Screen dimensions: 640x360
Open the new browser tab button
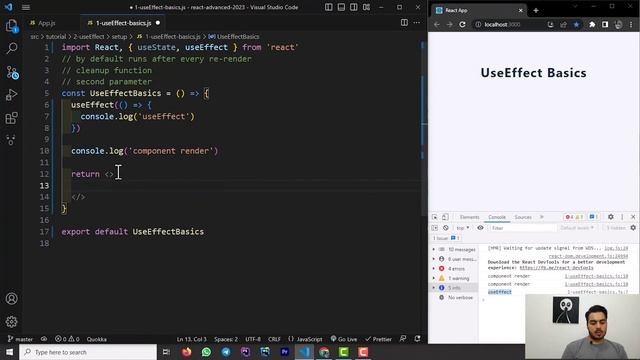(x=536, y=11)
